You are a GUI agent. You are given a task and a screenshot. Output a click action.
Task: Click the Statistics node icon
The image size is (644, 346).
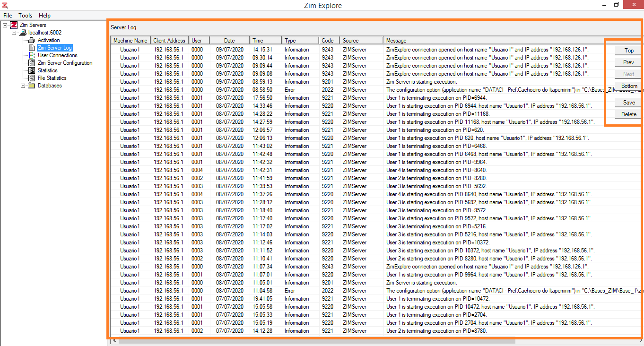[32, 70]
